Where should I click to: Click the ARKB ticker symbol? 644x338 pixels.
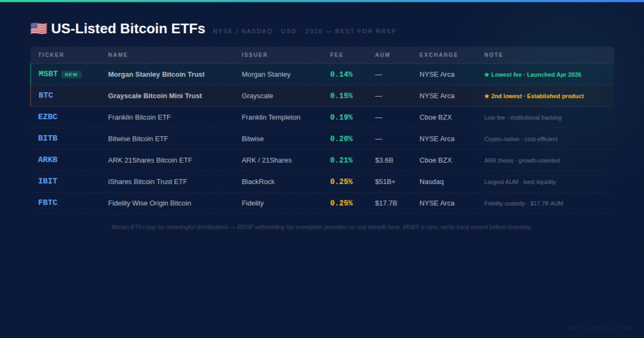pyautogui.click(x=48, y=160)
